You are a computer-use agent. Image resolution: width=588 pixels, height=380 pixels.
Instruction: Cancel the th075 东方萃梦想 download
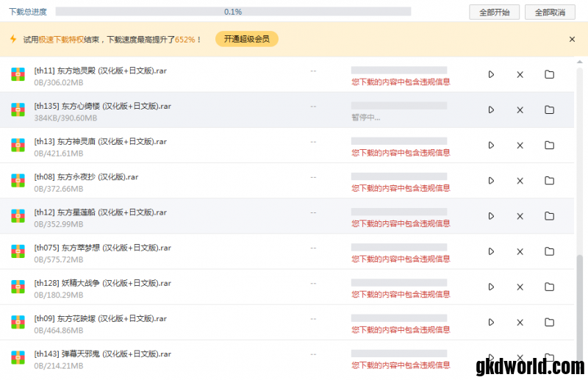pyautogui.click(x=520, y=251)
